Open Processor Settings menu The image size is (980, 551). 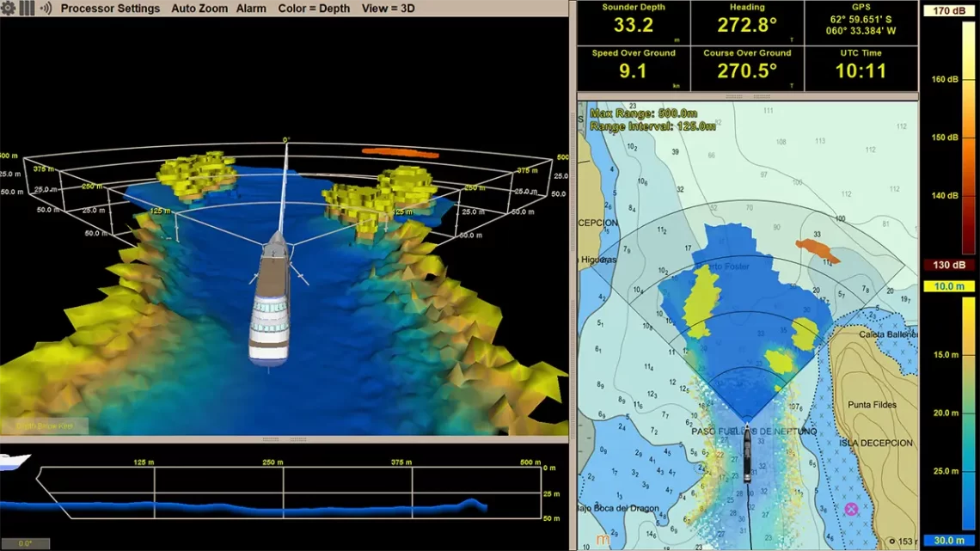click(x=110, y=9)
